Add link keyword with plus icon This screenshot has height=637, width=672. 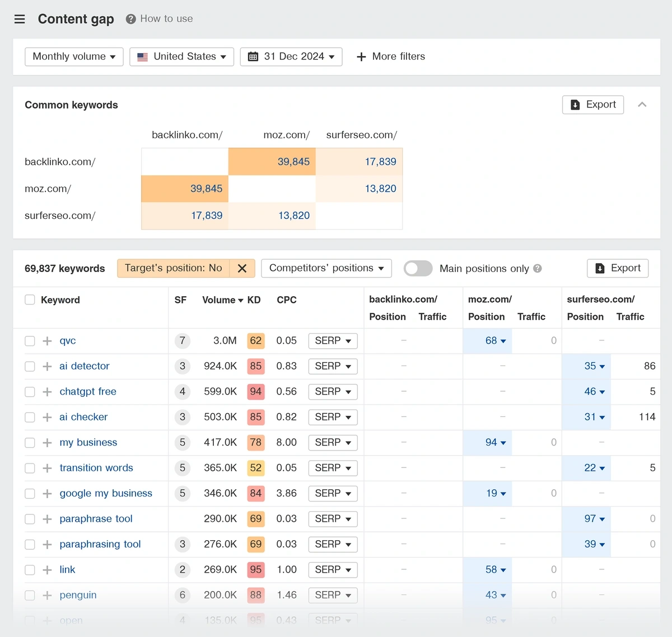coord(47,570)
